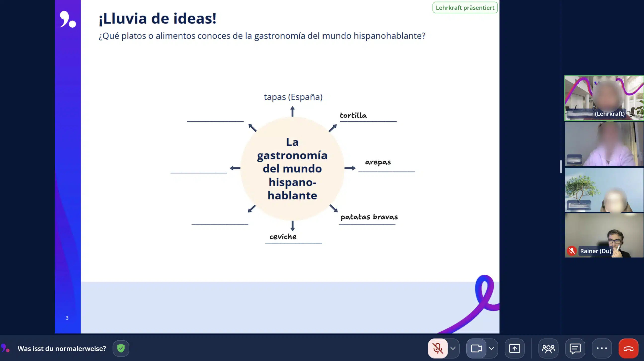Click the logo beside class title
Screen dimensions: 644x361
(5, 348)
